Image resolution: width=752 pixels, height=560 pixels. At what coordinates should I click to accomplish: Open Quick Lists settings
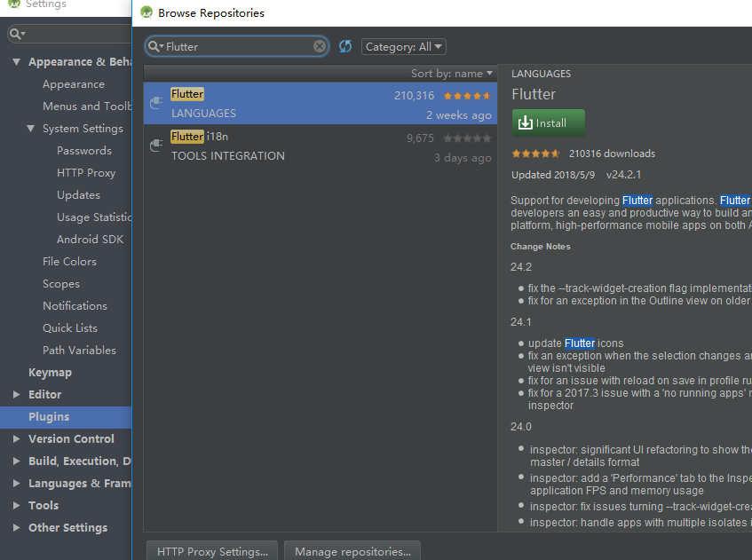coord(70,328)
